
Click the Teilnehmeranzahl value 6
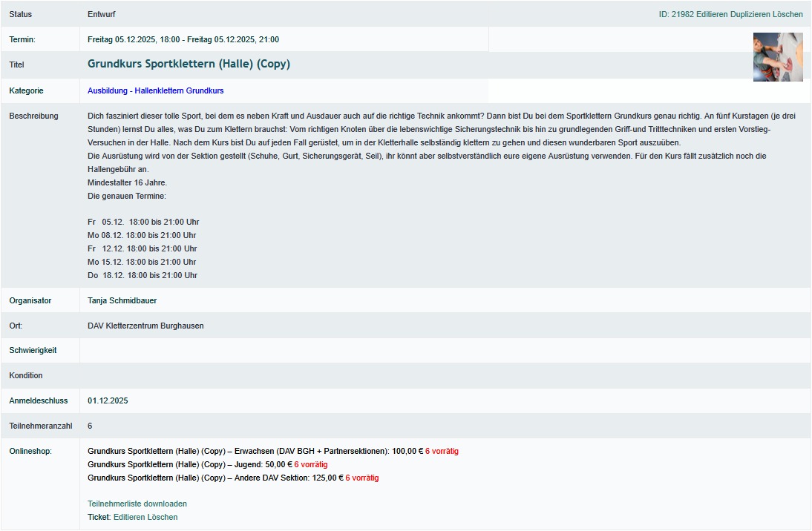click(x=90, y=426)
